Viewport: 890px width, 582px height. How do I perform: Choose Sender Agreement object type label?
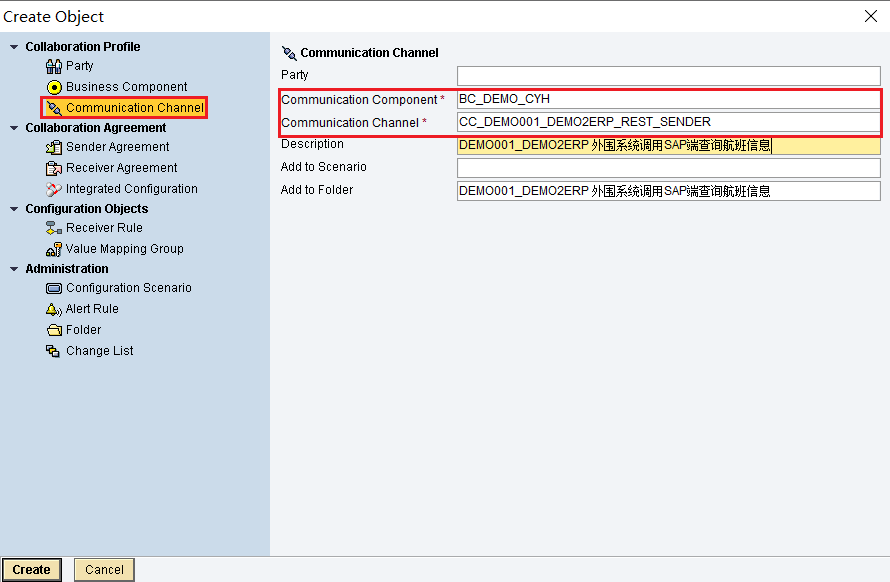[x=117, y=147]
